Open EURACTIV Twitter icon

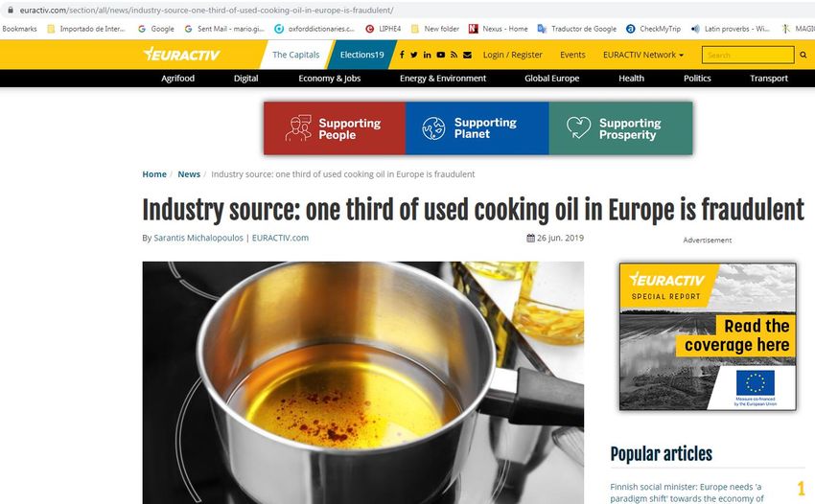coord(414,55)
